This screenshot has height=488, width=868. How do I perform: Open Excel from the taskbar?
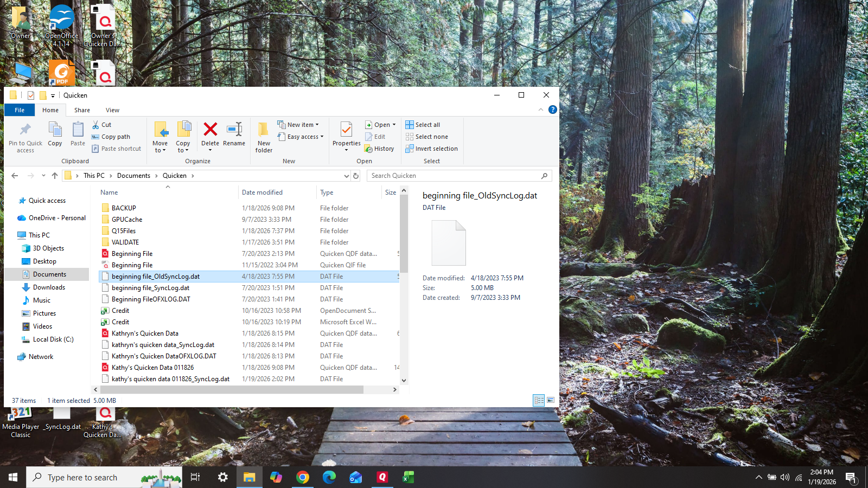409,477
